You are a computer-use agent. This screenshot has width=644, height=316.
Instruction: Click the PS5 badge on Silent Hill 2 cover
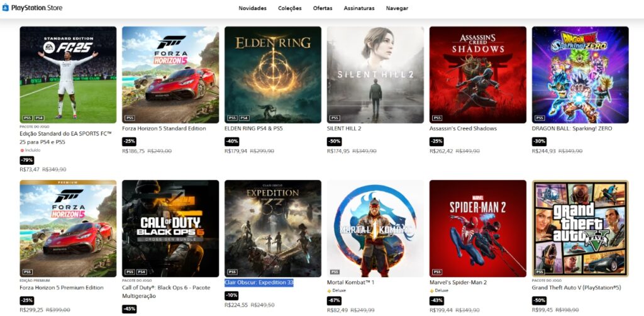point(335,118)
